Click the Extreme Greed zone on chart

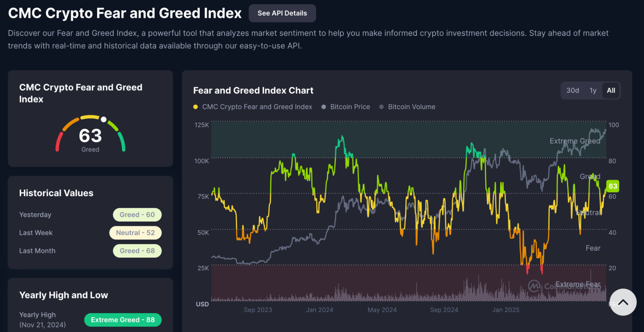coord(409,140)
